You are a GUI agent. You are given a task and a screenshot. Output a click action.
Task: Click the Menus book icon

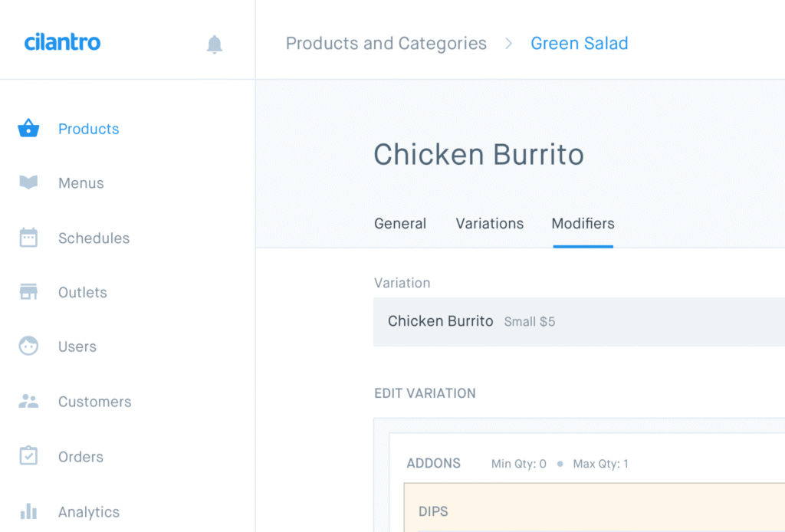click(28, 182)
